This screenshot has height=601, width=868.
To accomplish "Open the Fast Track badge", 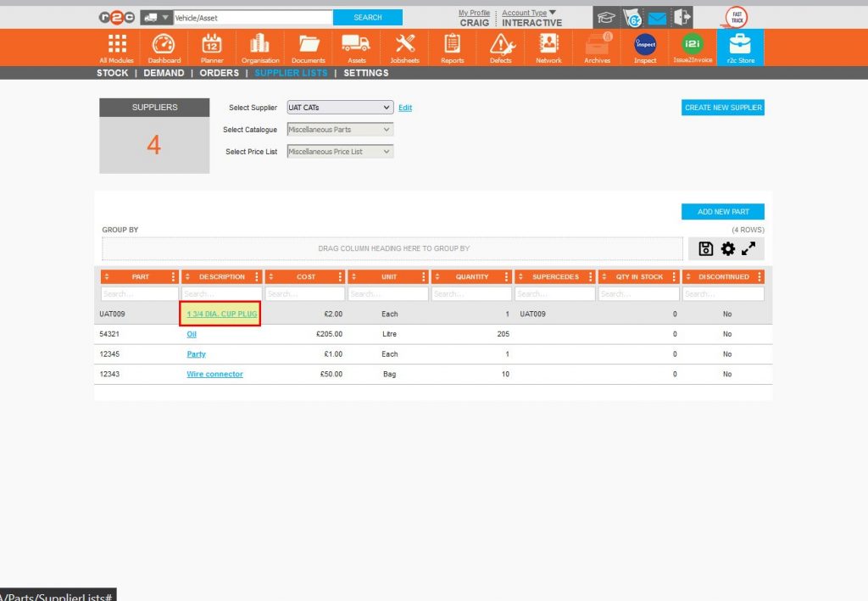I will click(x=737, y=15).
